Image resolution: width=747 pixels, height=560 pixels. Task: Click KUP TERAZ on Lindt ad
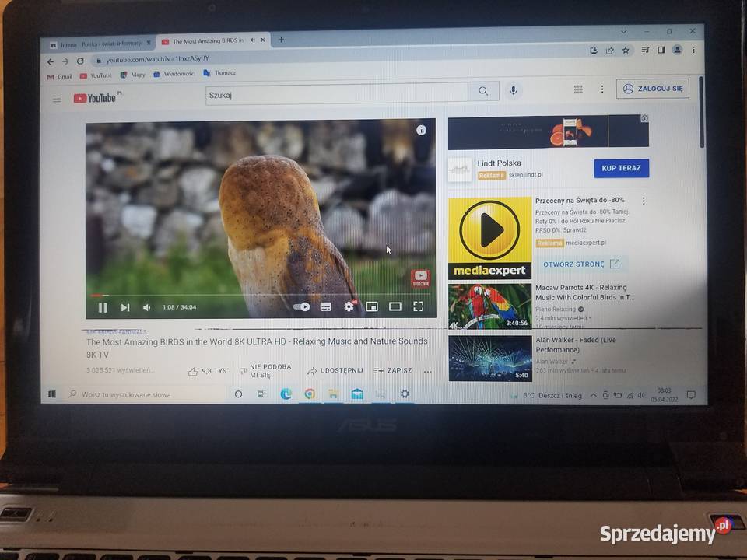pyautogui.click(x=621, y=168)
